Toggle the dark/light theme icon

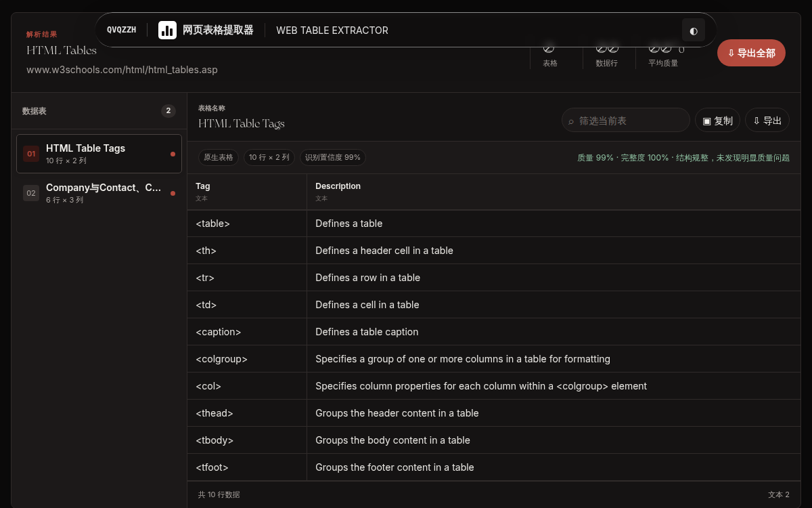click(x=694, y=30)
